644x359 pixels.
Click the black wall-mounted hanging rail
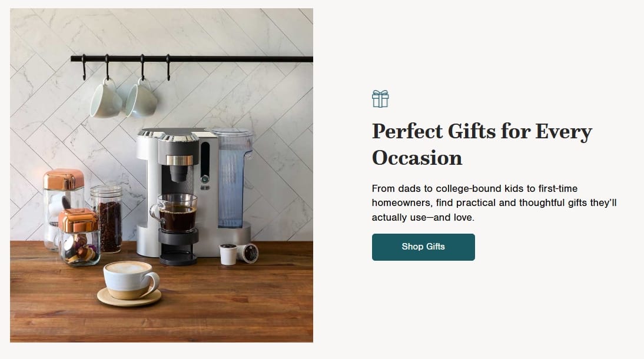click(192, 59)
